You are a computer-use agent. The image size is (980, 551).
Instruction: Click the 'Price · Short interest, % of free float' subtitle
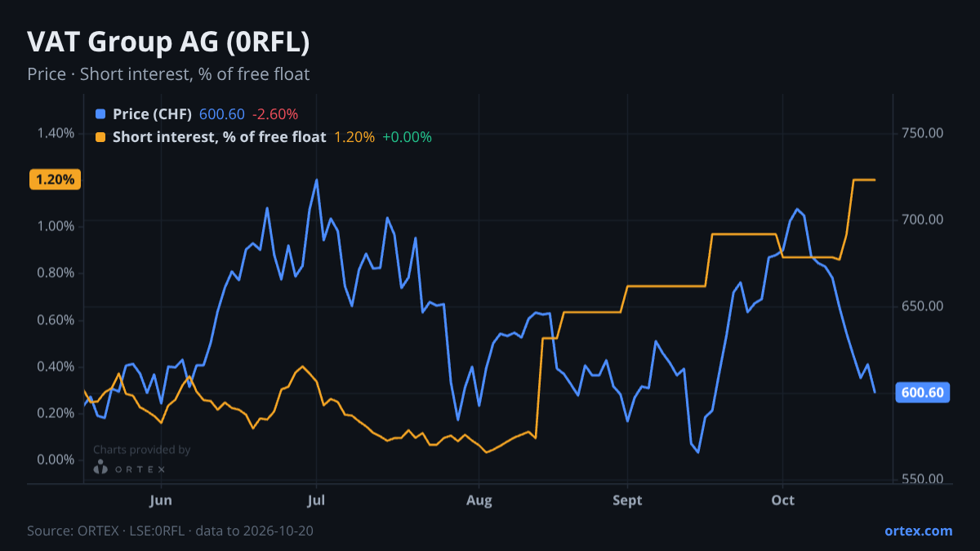click(168, 74)
